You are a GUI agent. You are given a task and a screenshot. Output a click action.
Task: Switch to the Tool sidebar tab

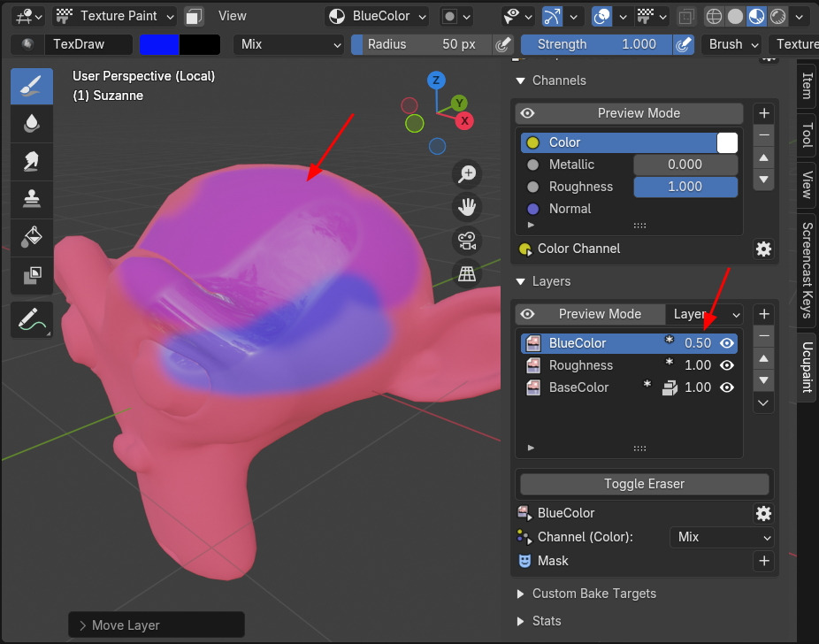pos(807,136)
